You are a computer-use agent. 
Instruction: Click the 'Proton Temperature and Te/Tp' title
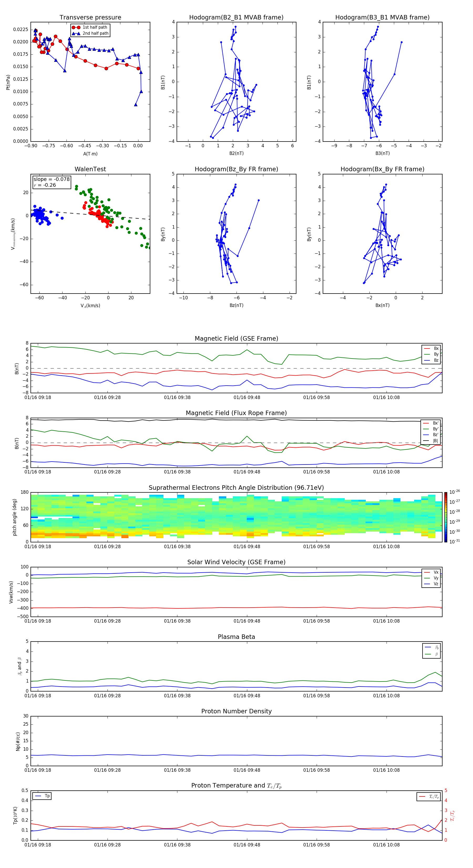(x=236, y=785)
